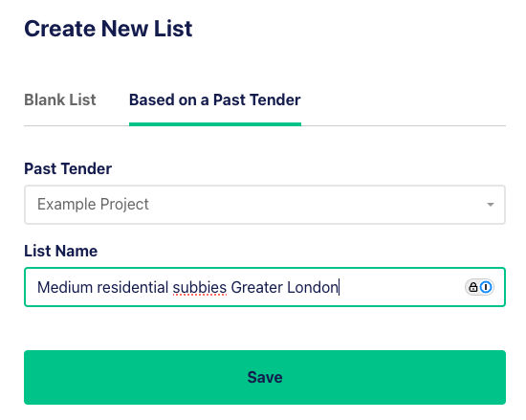Click the misspelled word subbies
This screenshot has height=420, width=526.
click(200, 287)
